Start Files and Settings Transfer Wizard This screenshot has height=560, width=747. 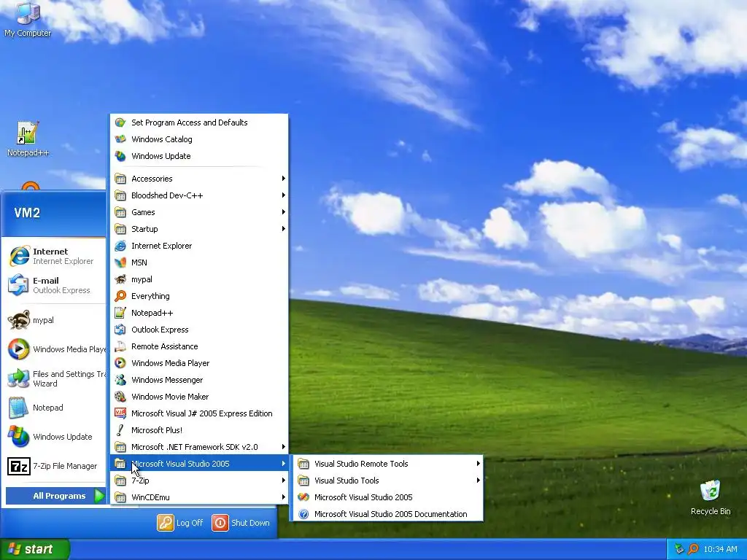click(x=55, y=378)
